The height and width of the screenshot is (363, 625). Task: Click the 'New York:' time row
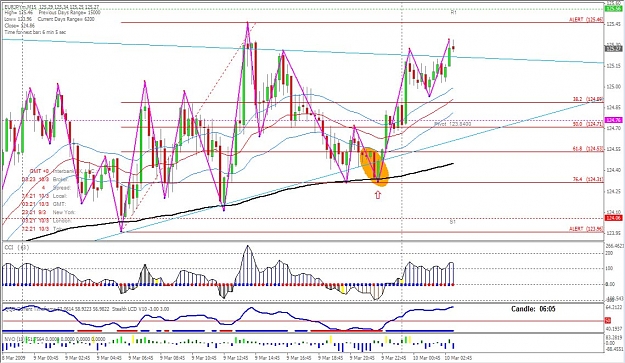pyautogui.click(x=49, y=212)
